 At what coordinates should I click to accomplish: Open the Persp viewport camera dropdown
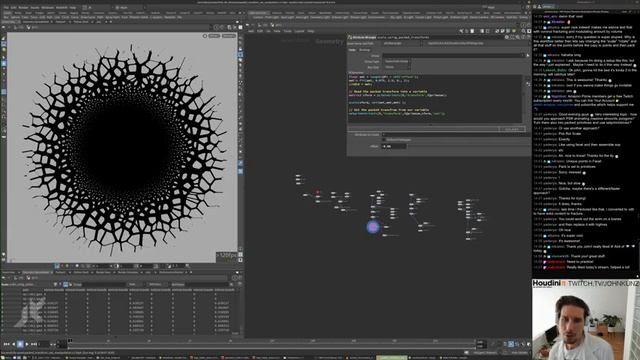click(214, 36)
